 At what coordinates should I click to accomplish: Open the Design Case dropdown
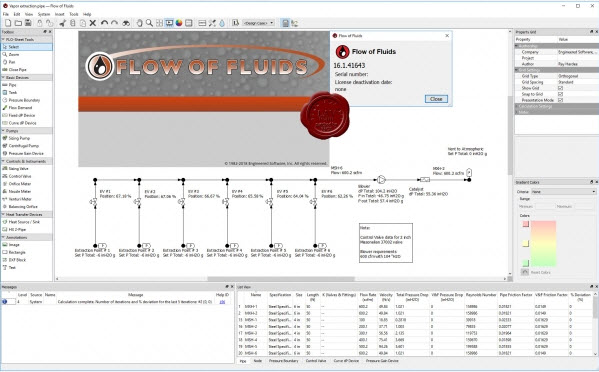259,23
